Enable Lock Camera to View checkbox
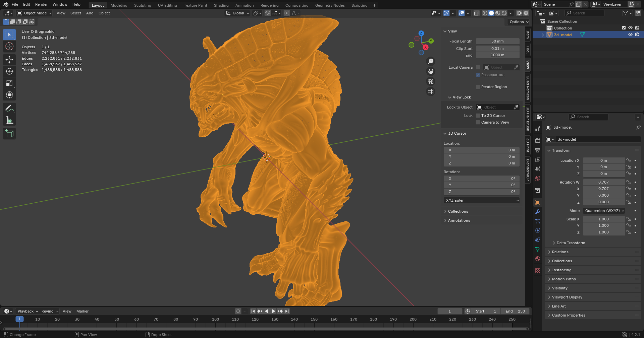 (x=478, y=122)
